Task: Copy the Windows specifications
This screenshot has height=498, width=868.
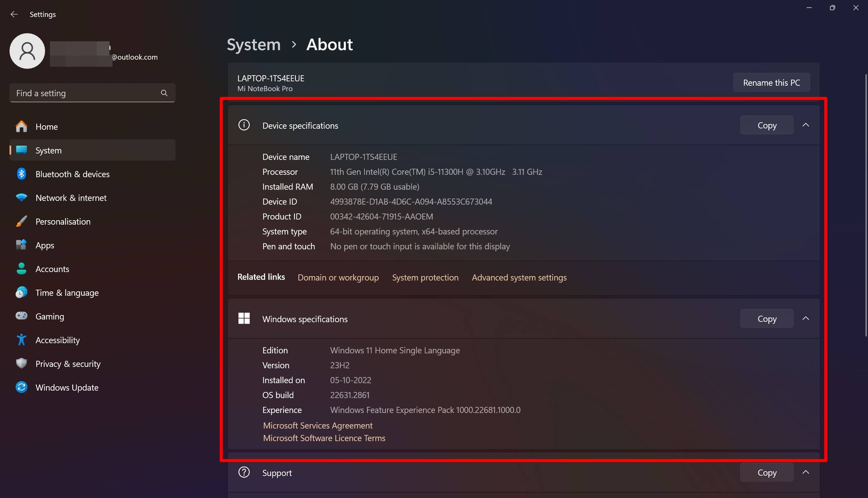Action: tap(766, 318)
